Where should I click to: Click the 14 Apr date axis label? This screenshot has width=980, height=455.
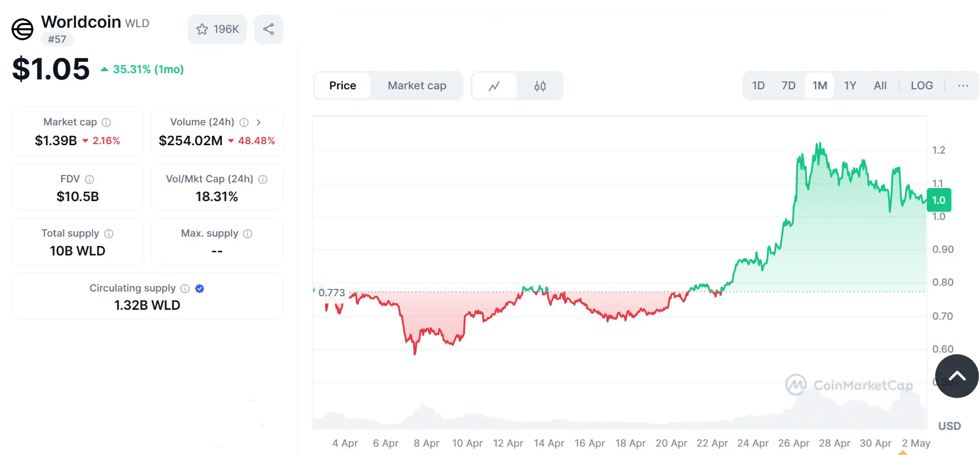coord(549,443)
